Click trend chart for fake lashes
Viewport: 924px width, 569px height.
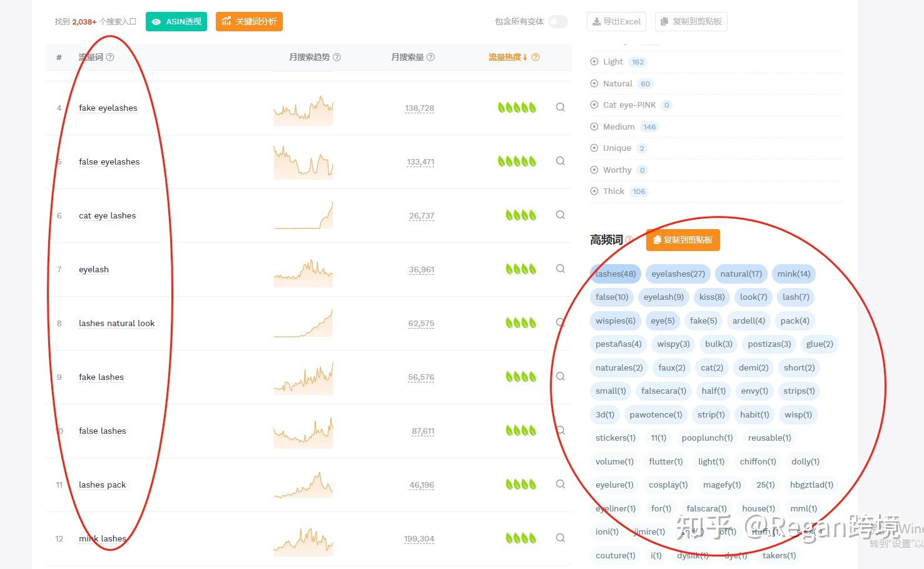(303, 377)
